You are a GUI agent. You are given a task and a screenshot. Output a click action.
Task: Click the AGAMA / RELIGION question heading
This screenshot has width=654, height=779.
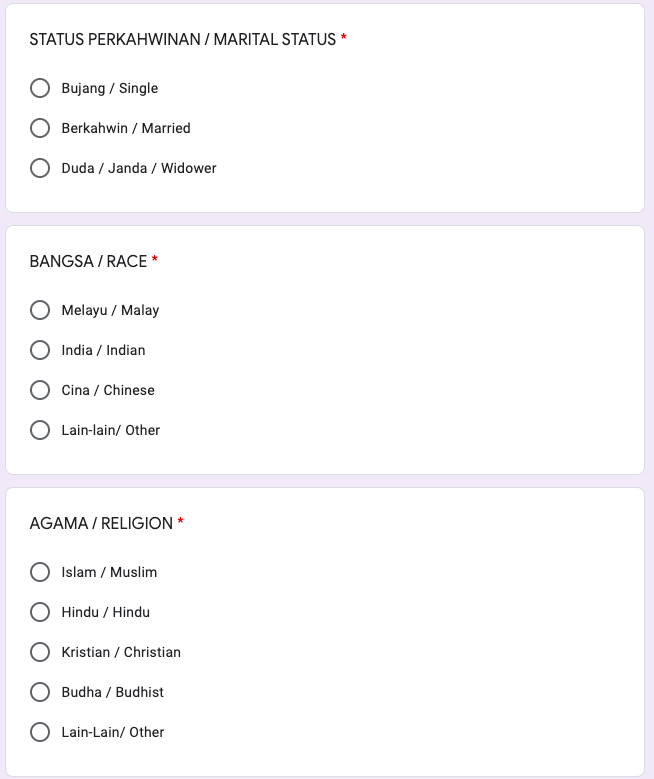pos(101,523)
